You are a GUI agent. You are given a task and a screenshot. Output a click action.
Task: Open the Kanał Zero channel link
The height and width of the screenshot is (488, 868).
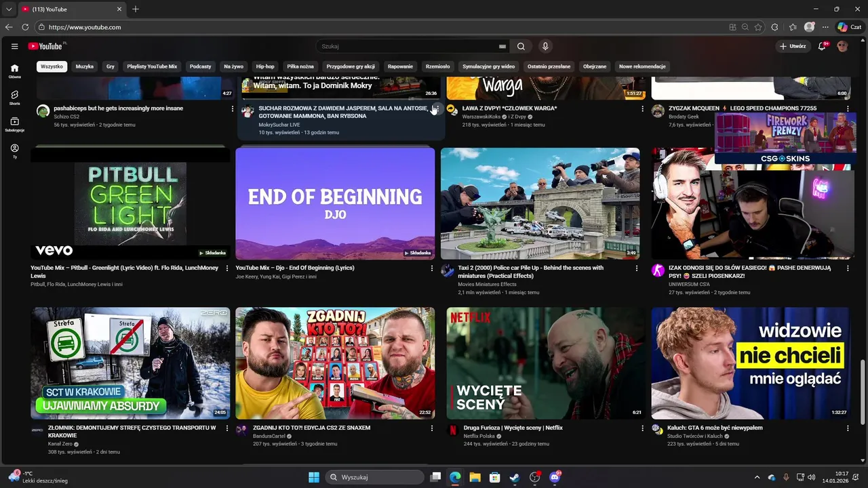[x=60, y=444]
